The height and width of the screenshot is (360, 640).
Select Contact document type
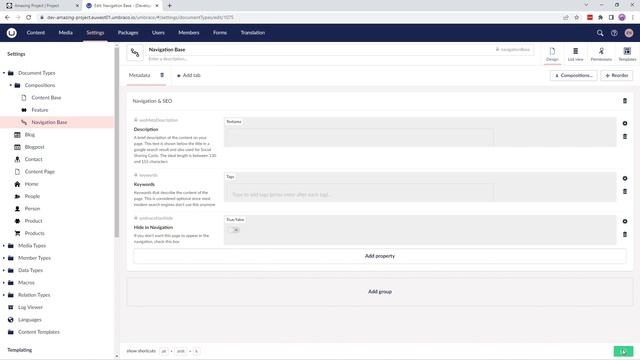(33, 159)
